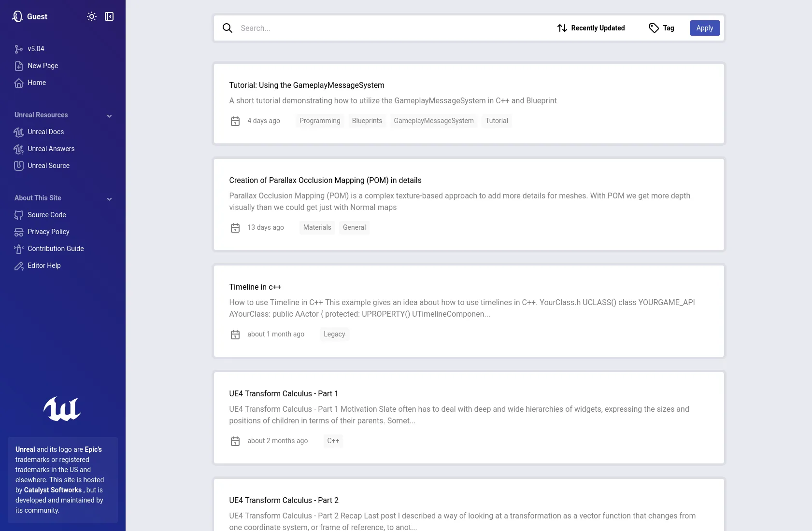Screen dimensions: 812x531
Task: Click into the Search input field
Action: point(386,28)
